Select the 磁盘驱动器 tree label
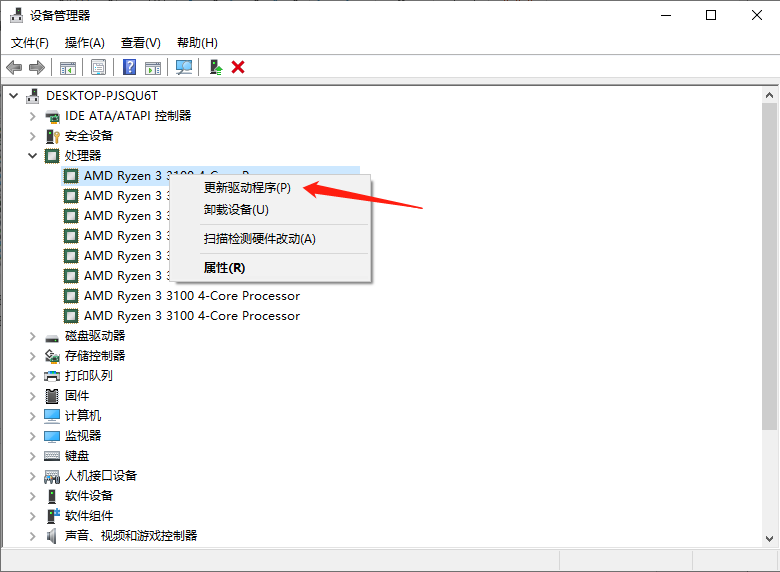This screenshot has width=780, height=572. click(x=95, y=336)
